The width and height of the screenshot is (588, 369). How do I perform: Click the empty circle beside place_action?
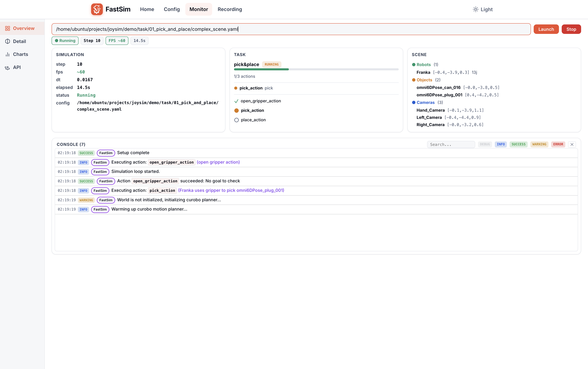pyautogui.click(x=236, y=120)
